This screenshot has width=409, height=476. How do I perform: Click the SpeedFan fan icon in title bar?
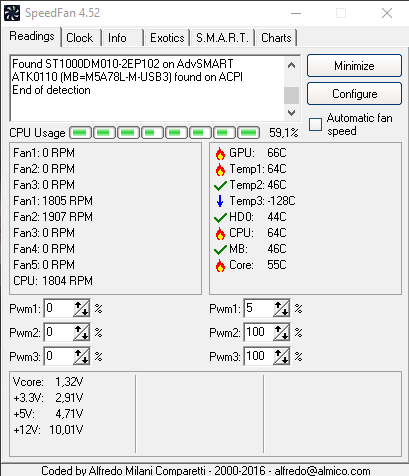12,13
